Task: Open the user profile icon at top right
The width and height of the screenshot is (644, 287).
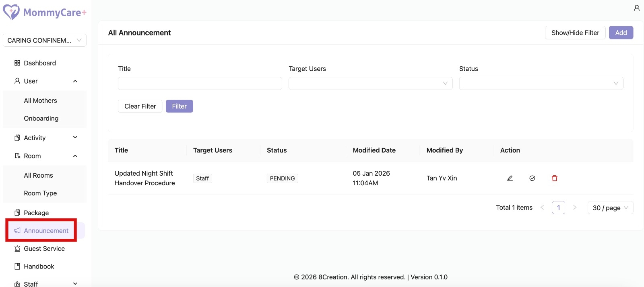Action: pyautogui.click(x=636, y=8)
